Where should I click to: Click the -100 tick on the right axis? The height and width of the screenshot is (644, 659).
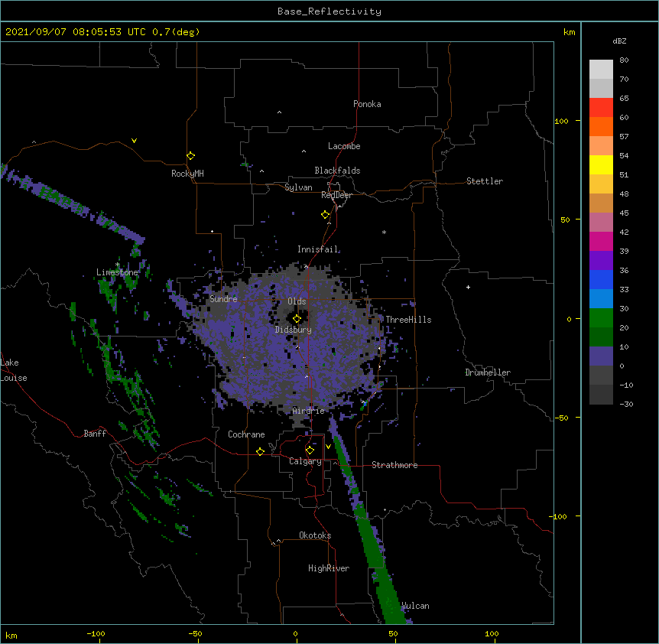(x=559, y=516)
